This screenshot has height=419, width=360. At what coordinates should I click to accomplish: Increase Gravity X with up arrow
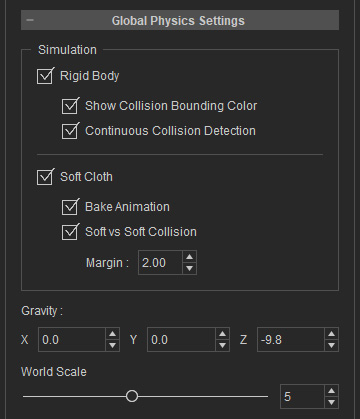point(113,334)
